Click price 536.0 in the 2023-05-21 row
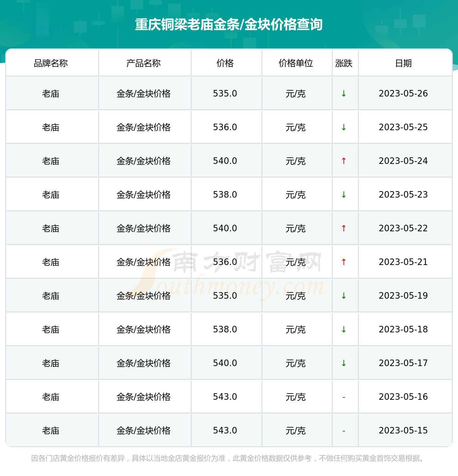The image size is (458, 476). coord(225,262)
